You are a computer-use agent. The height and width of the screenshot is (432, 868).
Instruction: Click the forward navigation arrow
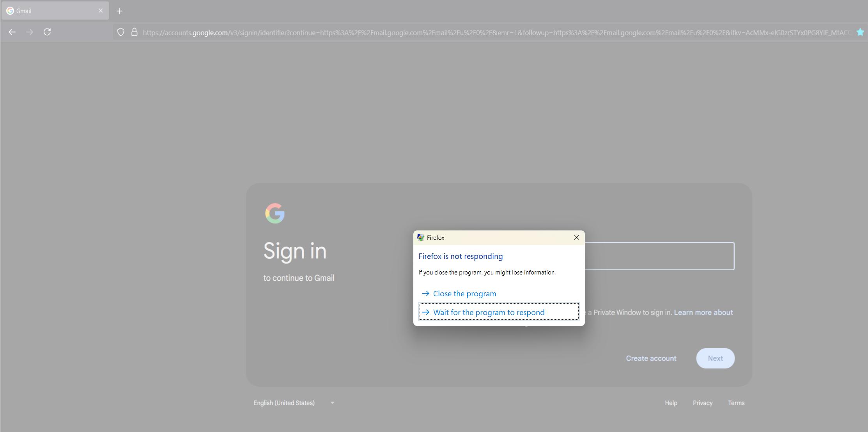(x=30, y=32)
